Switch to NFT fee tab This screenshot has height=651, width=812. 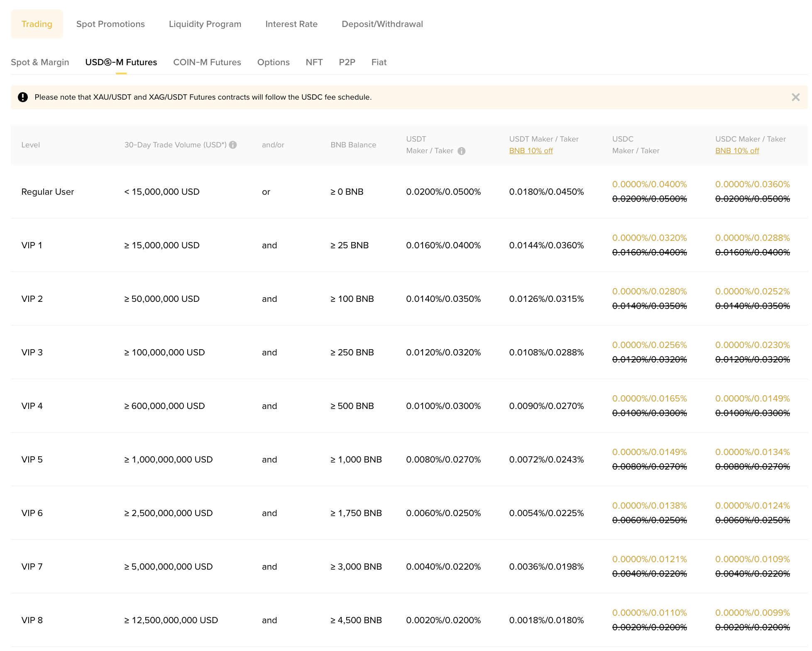tap(314, 62)
